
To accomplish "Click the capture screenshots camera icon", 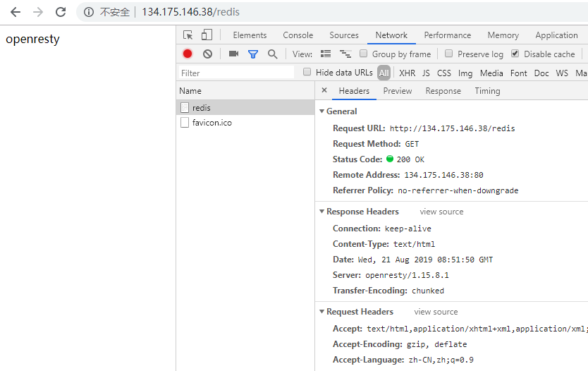I will click(233, 54).
